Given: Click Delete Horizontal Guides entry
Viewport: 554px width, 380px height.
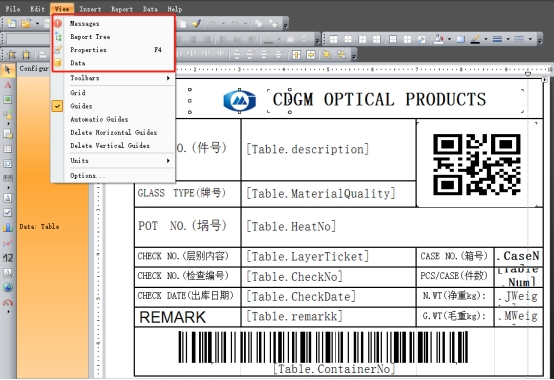Looking at the screenshot, I should click(113, 132).
